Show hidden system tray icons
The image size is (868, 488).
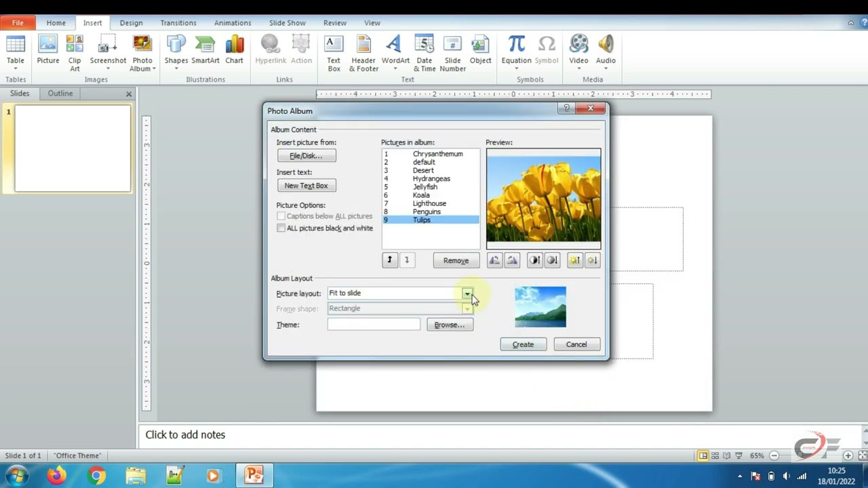[741, 476]
